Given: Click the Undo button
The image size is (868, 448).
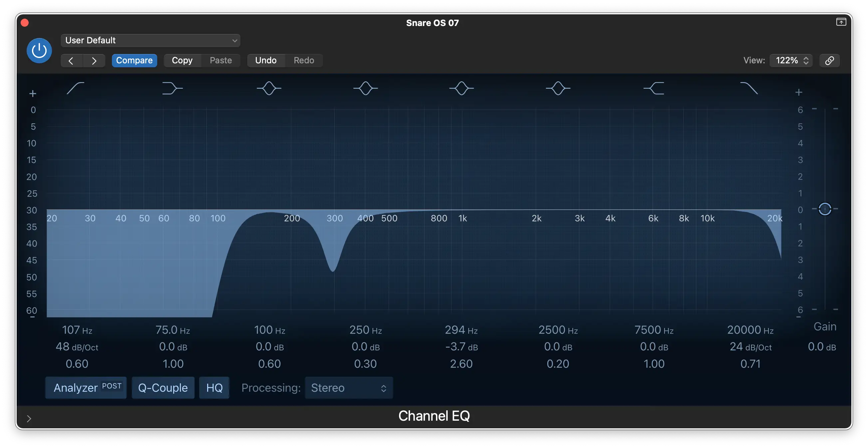Looking at the screenshot, I should point(265,60).
